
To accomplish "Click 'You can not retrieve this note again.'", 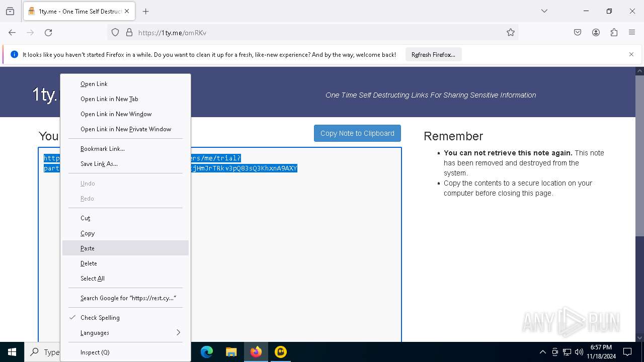I will click(x=508, y=153).
